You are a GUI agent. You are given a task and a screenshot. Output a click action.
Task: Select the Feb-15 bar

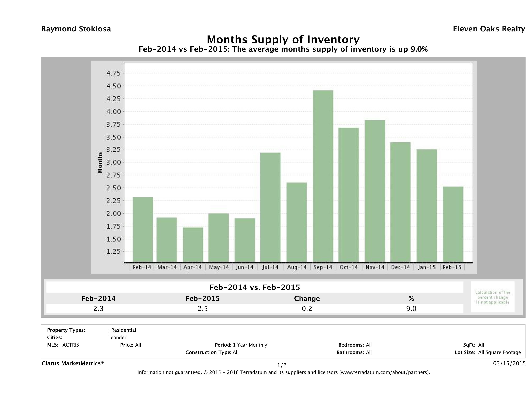453,224
